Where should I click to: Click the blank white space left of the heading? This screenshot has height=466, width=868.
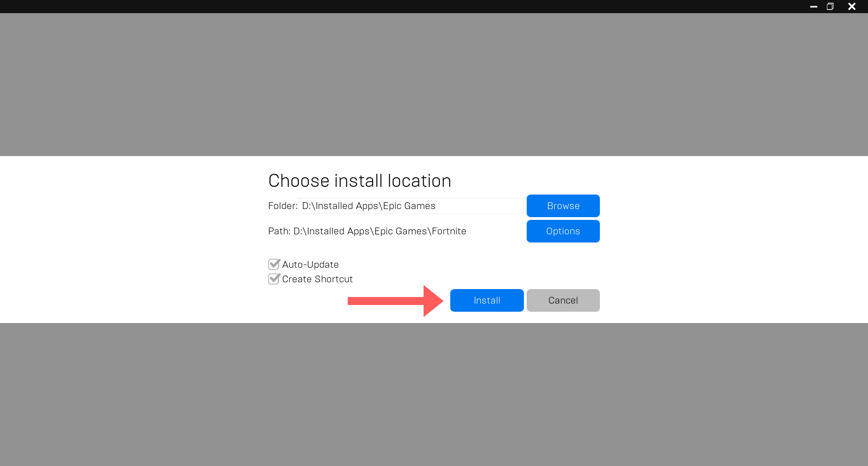point(136,181)
